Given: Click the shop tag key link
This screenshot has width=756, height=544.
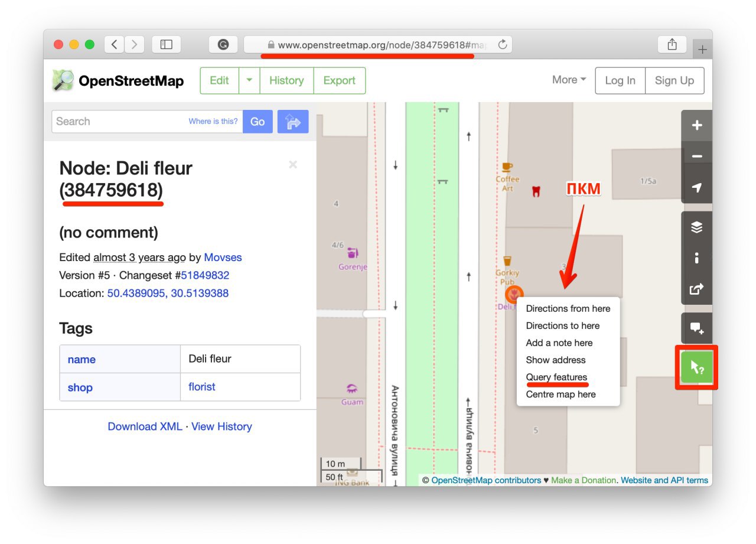Looking at the screenshot, I should (x=80, y=388).
